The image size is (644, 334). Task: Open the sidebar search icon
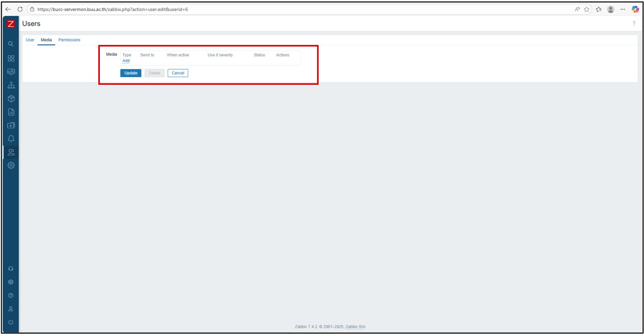tap(11, 44)
